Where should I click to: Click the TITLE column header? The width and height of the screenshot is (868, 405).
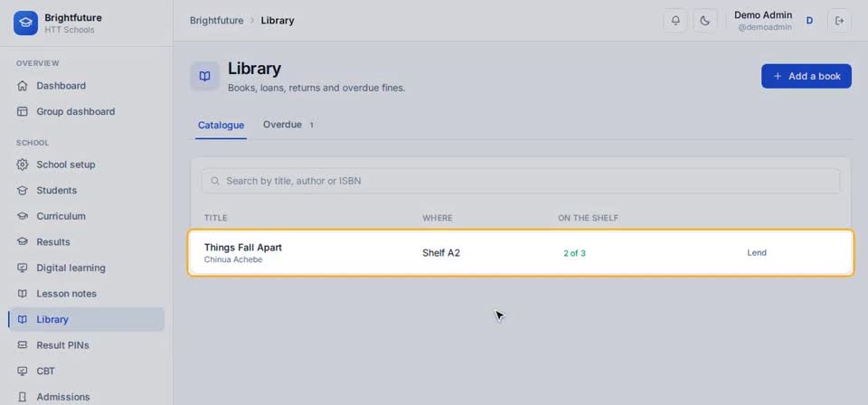(x=216, y=218)
